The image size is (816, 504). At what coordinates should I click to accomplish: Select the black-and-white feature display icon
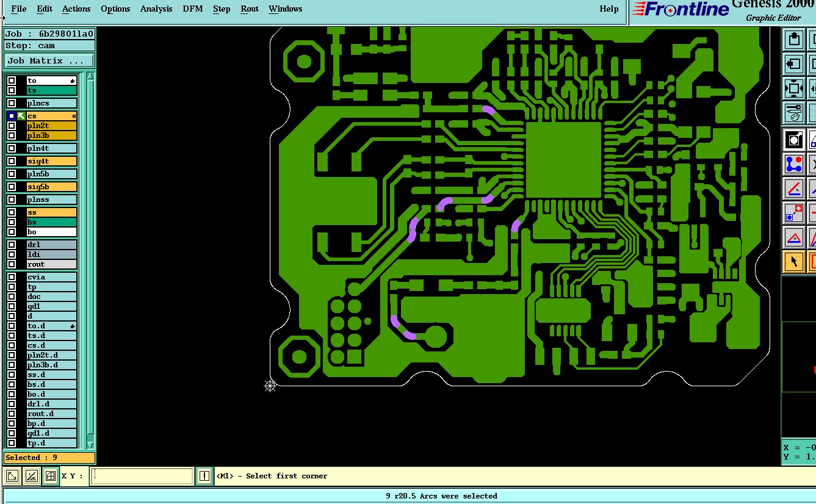click(x=793, y=140)
